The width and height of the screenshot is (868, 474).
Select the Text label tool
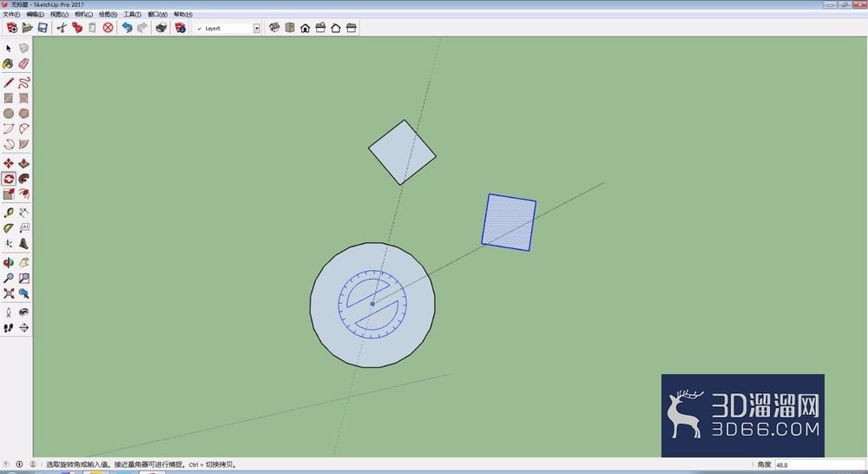tap(23, 228)
